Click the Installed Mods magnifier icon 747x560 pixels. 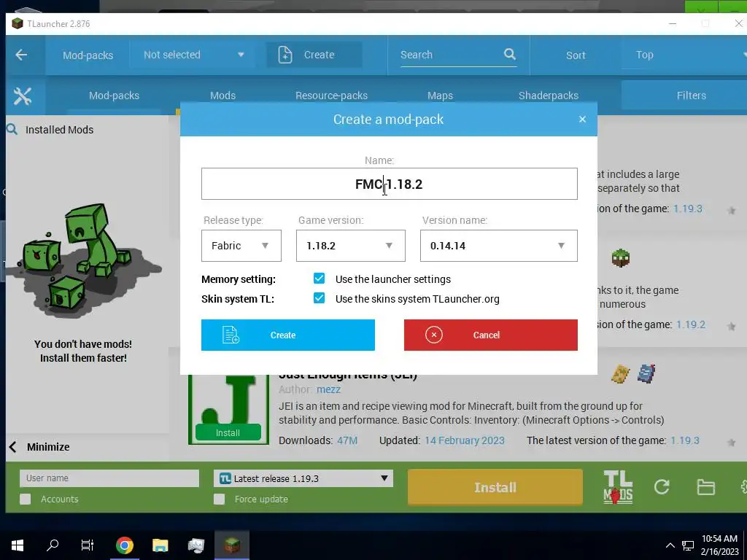(12, 130)
